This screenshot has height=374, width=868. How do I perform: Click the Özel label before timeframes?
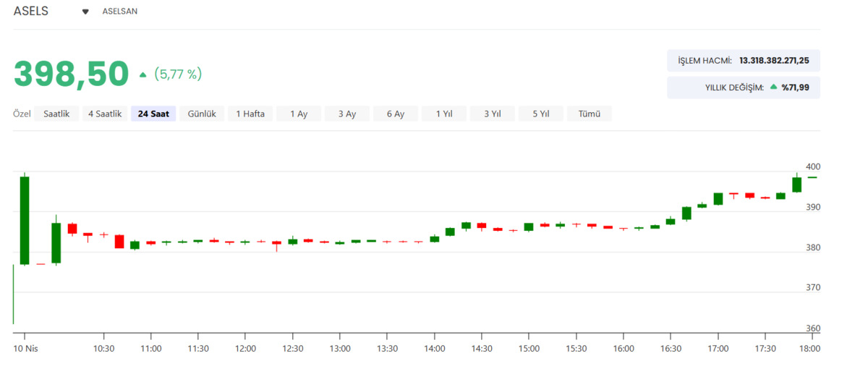coord(22,114)
